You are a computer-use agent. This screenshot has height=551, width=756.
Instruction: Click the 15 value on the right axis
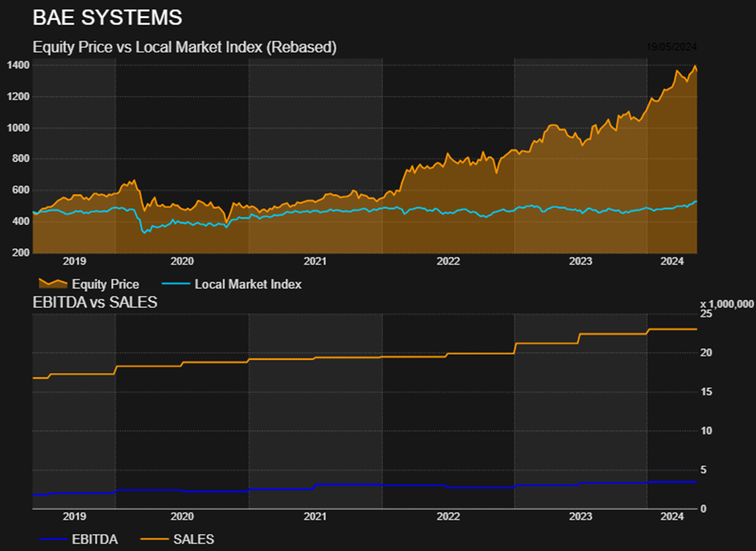[x=706, y=392]
